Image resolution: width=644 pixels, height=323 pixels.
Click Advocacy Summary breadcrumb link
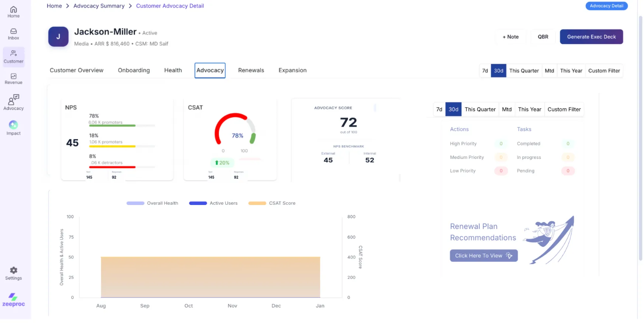(x=99, y=6)
